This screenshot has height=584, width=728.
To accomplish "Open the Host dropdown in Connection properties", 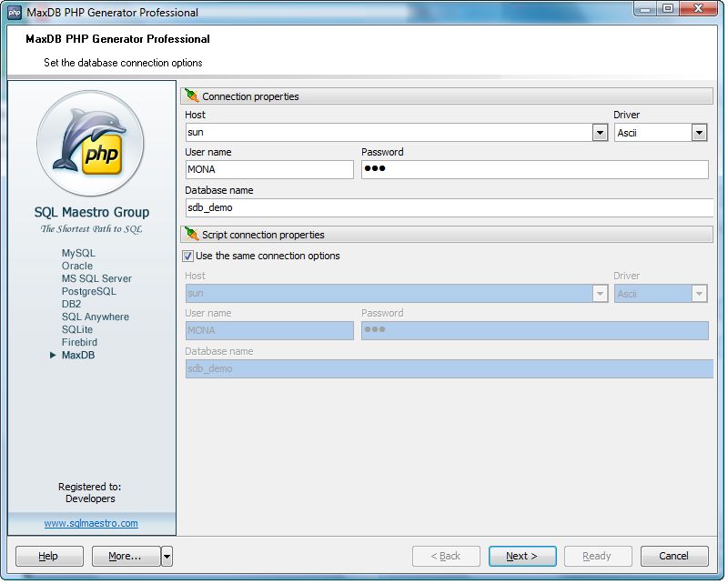I will [x=602, y=133].
